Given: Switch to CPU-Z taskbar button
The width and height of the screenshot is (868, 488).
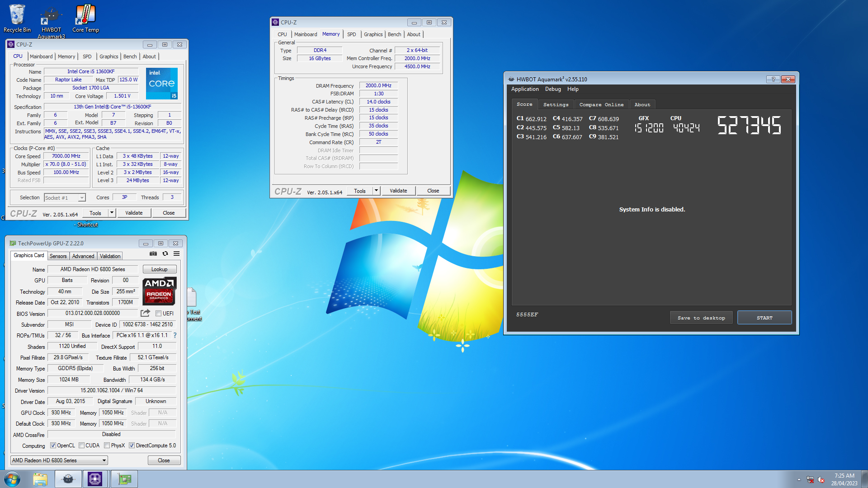Looking at the screenshot, I should (95, 479).
